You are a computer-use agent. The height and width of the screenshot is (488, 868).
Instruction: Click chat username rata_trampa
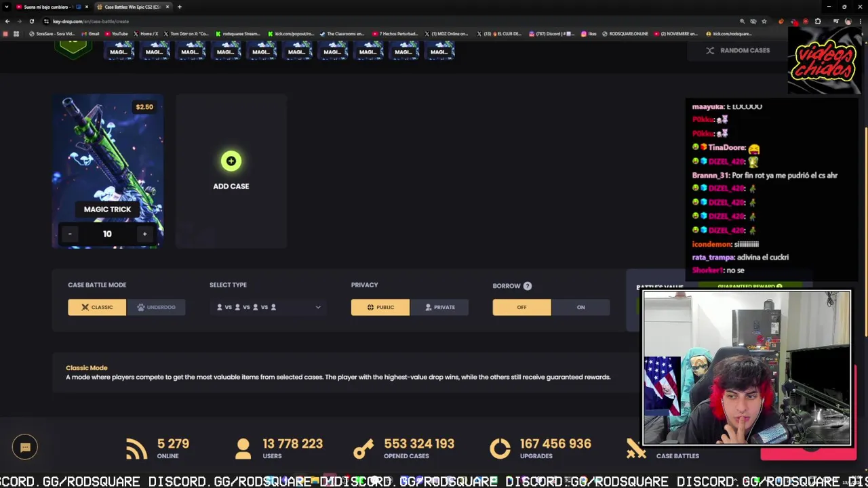[713, 258]
